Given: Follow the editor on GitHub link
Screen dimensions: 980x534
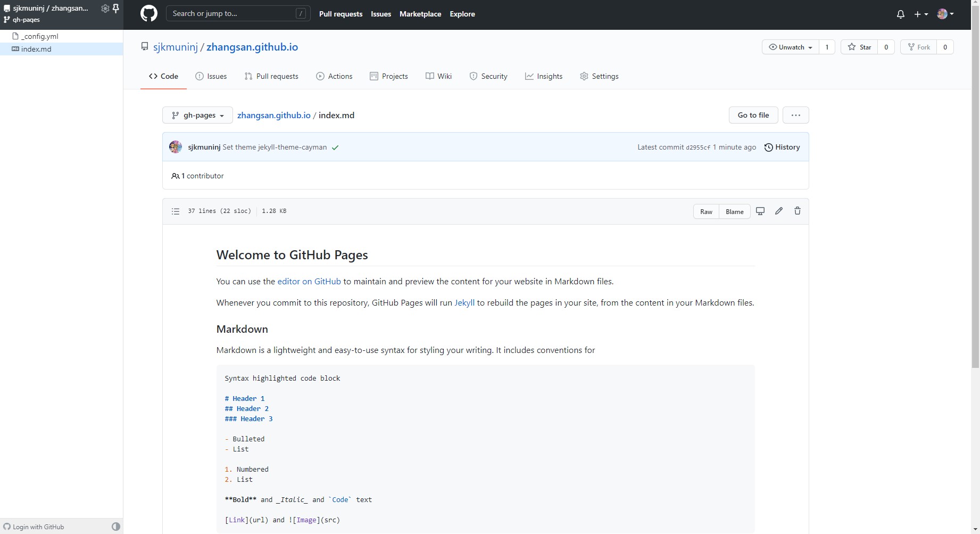Looking at the screenshot, I should pos(309,281).
